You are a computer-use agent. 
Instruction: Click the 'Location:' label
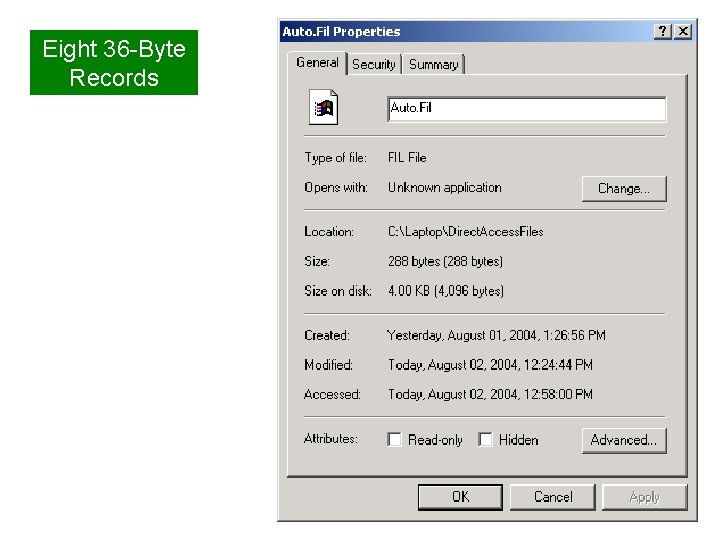point(329,231)
